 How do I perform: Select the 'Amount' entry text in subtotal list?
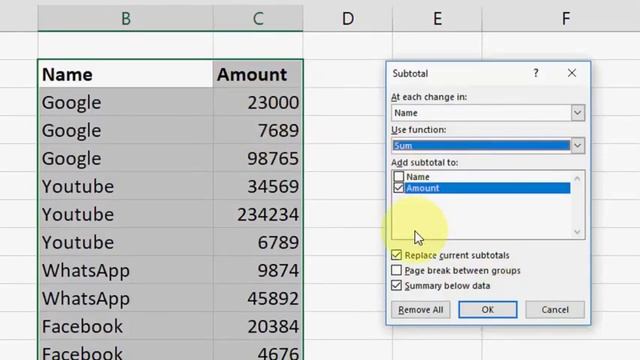click(x=422, y=188)
